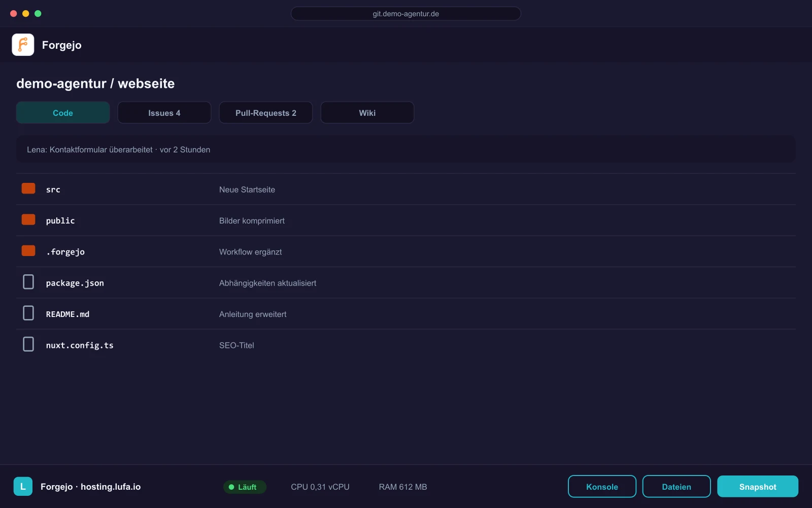Click the green macOS zoom window button
Viewport: 812px width, 508px height.
(38, 14)
